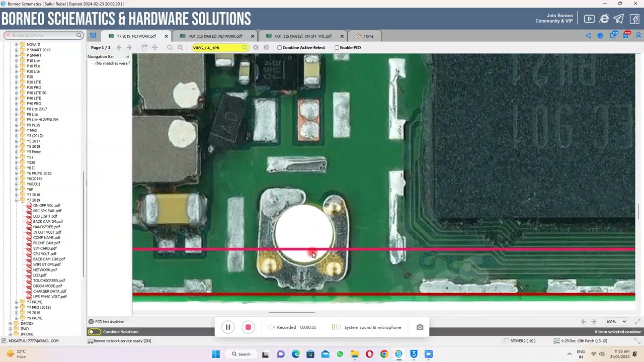Screen dimensions: 644x362
Task: Go to previous page arrow in toolbar
Action: coord(119,47)
